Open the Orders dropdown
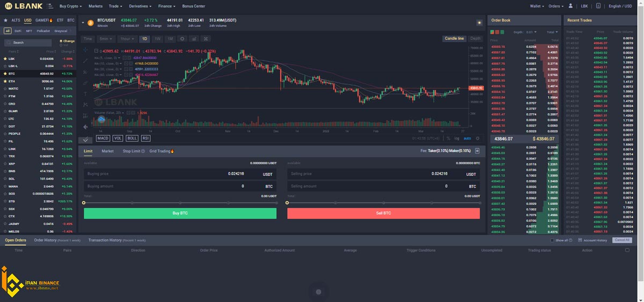This screenshot has width=644, height=302. click(555, 6)
